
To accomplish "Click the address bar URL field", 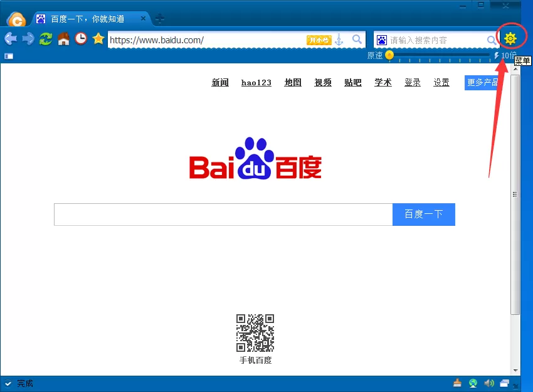I will point(207,40).
